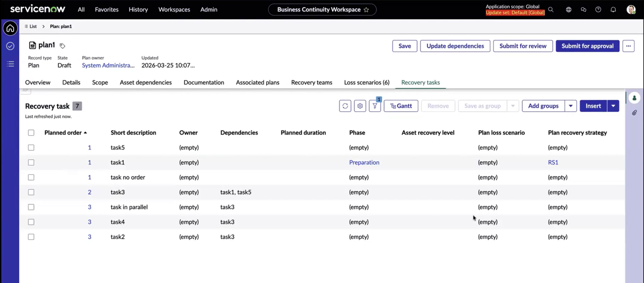Open the Gantt view button

[x=401, y=106]
